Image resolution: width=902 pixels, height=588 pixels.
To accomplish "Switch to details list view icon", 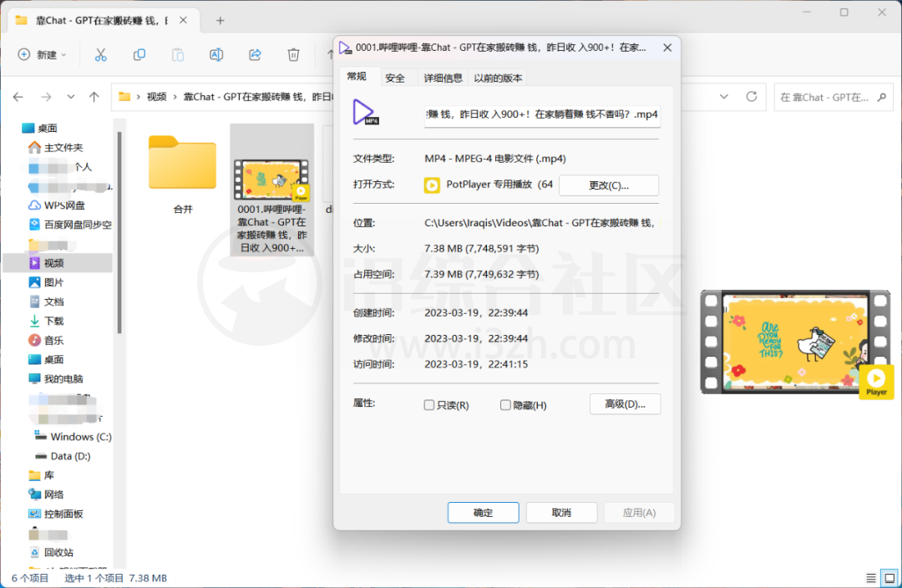I will click(x=871, y=578).
